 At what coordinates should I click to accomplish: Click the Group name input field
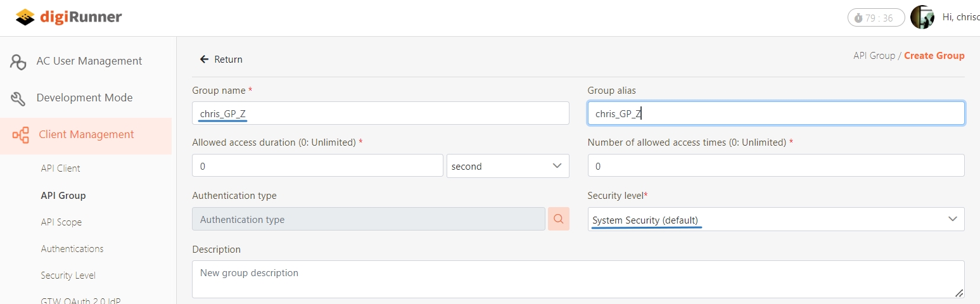(380, 113)
